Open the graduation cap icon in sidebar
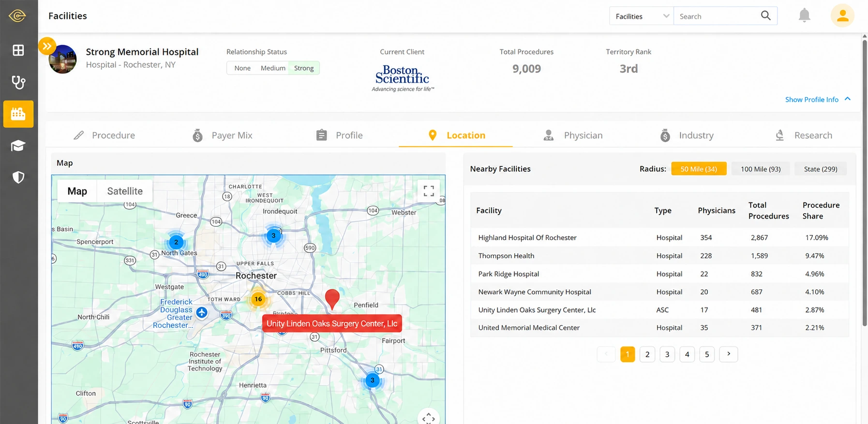Viewport: 868px width, 424px height. coord(18,146)
